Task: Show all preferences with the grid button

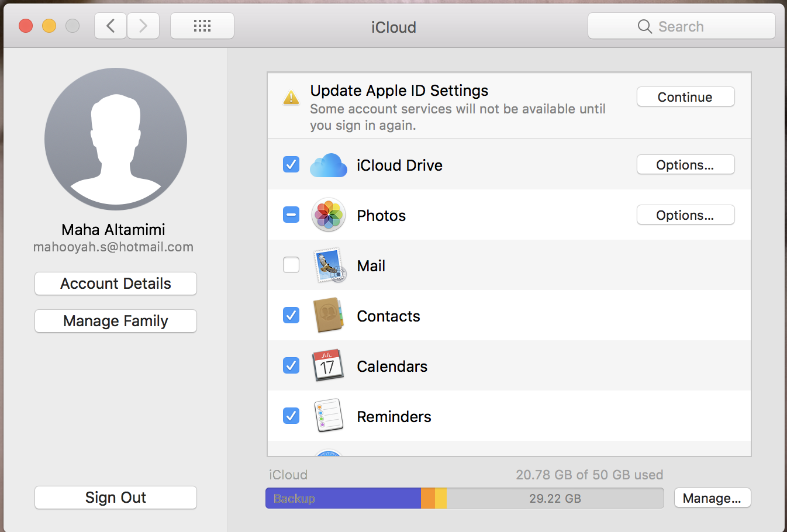Action: [x=202, y=26]
